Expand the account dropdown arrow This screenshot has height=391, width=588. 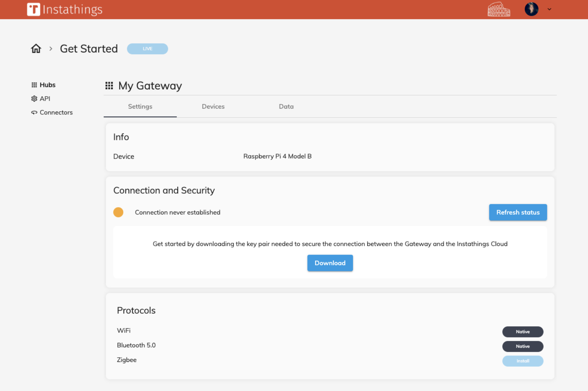click(x=549, y=9)
